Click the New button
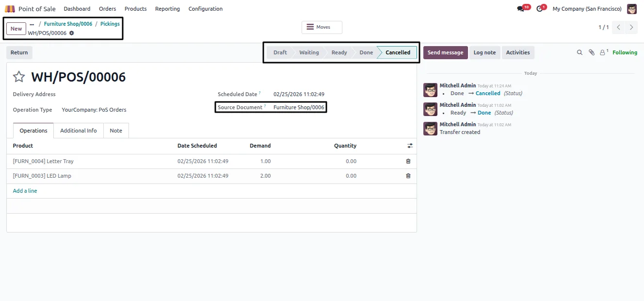644x301 pixels. tap(16, 29)
